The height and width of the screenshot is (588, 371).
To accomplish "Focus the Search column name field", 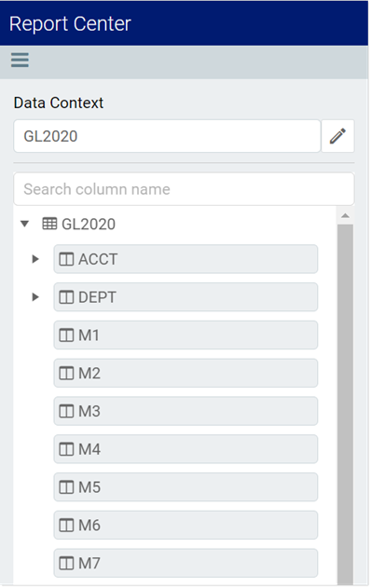I will click(x=184, y=189).
